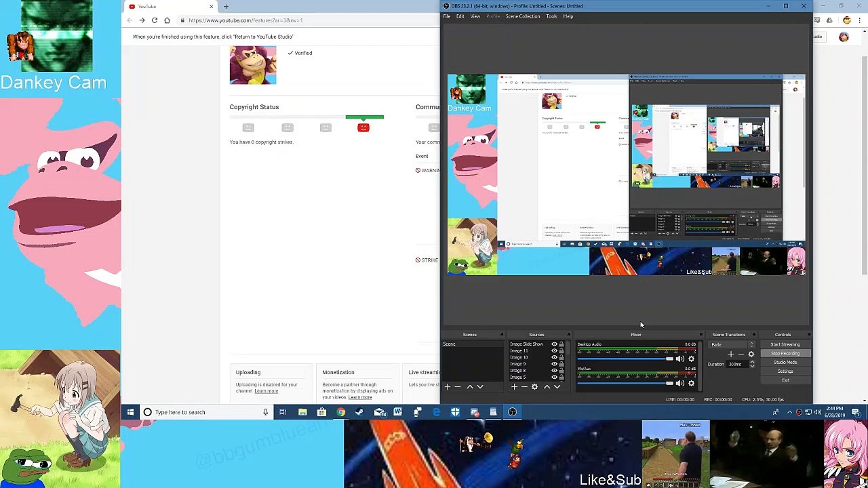Toggle visibility of Image 11 source

554,351
